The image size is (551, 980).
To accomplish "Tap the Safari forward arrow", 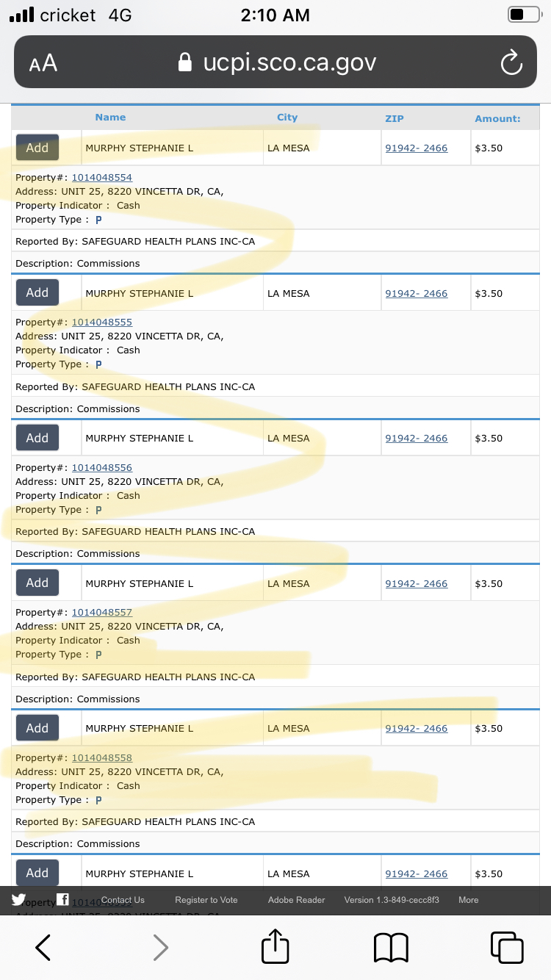I will click(x=160, y=947).
